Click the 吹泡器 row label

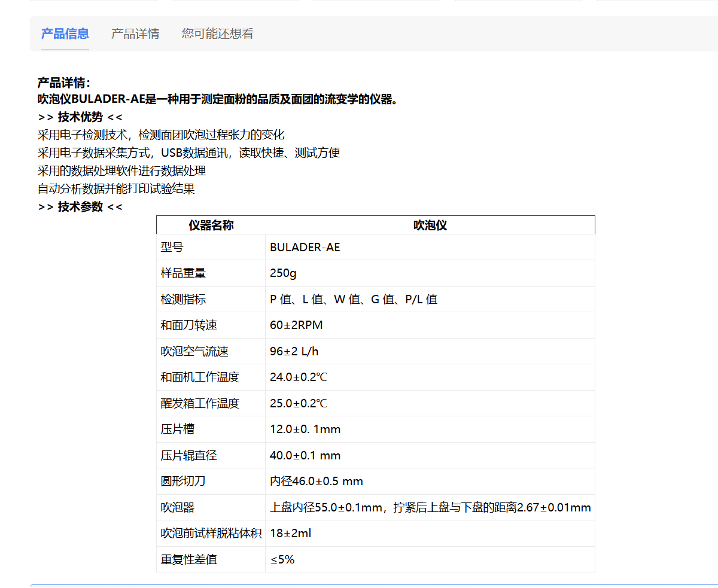coord(178,508)
